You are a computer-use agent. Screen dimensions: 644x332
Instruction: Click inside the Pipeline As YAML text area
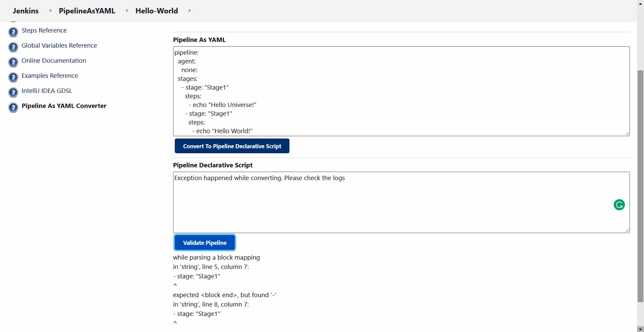point(401,91)
